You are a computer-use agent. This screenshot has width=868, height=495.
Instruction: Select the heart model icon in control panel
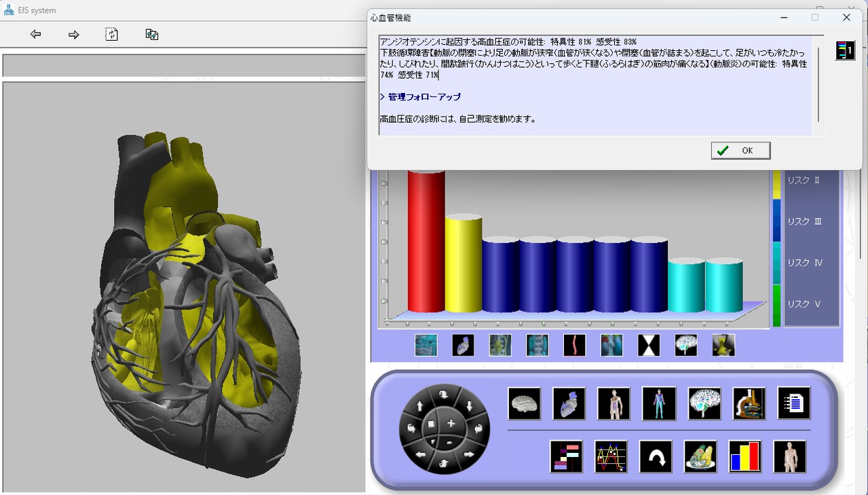569,404
